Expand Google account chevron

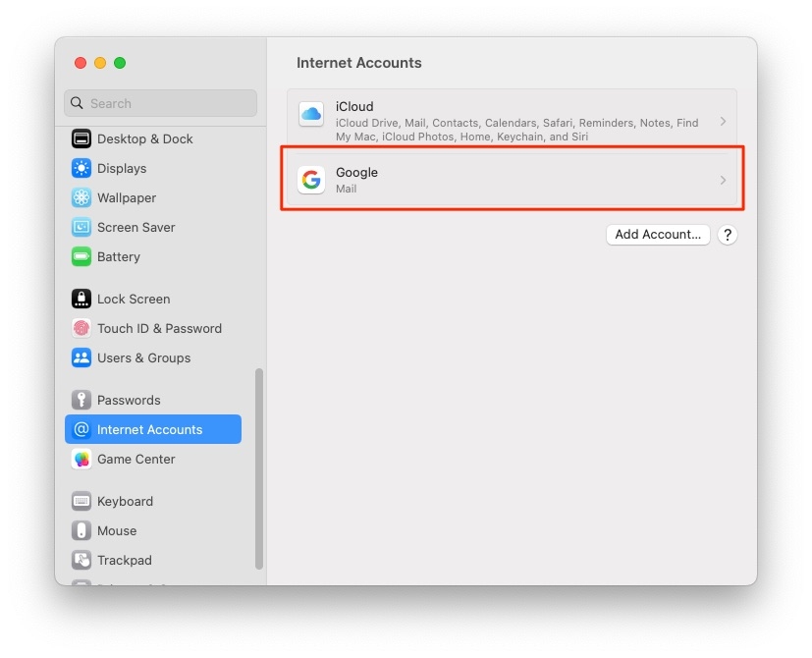tap(723, 181)
